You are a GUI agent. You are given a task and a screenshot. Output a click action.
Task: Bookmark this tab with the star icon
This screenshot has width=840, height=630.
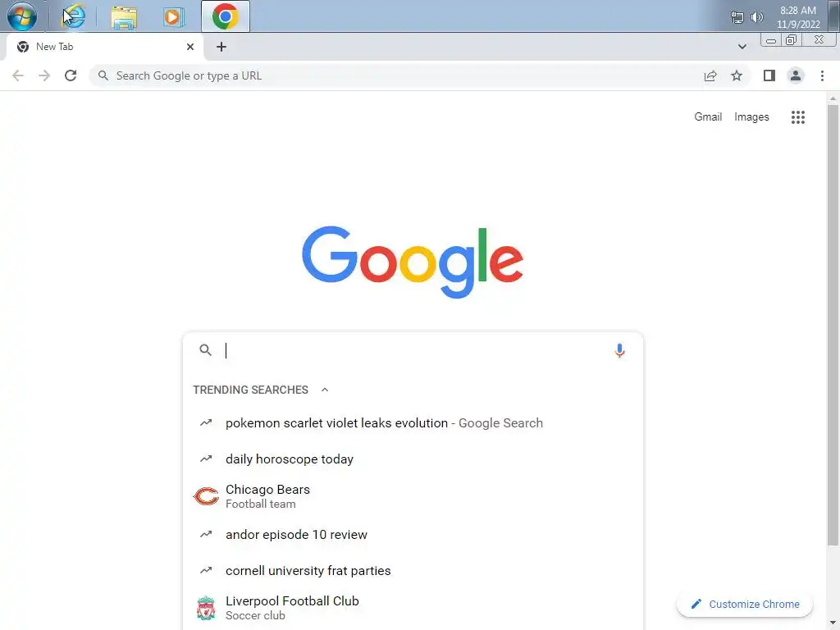pos(737,75)
